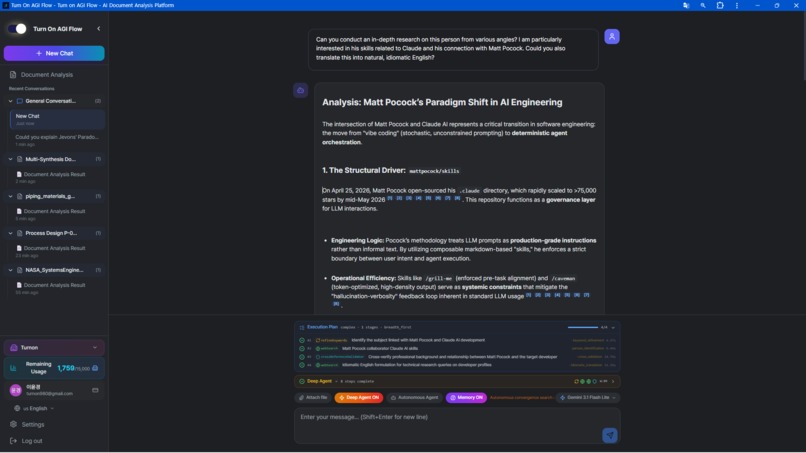The image size is (806, 453).
Task: Click the green check icon of step 1
Action: click(x=302, y=340)
